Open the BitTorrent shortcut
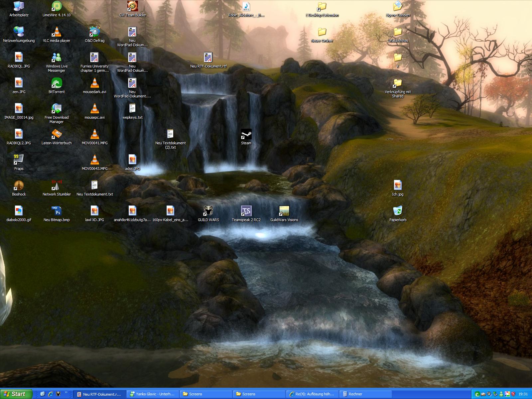Screen dimensions: 532x399 [57, 83]
